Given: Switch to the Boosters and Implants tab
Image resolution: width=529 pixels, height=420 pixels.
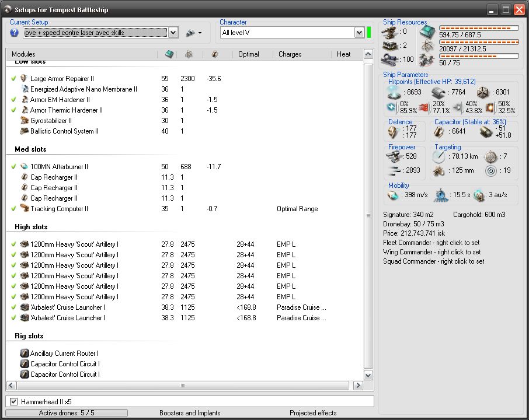Looking at the screenshot, I should (190, 413).
